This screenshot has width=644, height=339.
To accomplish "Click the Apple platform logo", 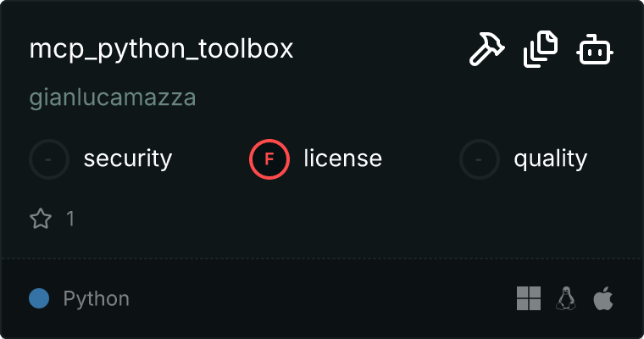I will tap(602, 298).
